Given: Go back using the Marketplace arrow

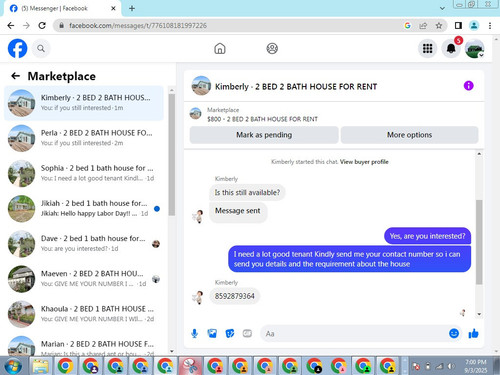Looking at the screenshot, I should [x=15, y=76].
